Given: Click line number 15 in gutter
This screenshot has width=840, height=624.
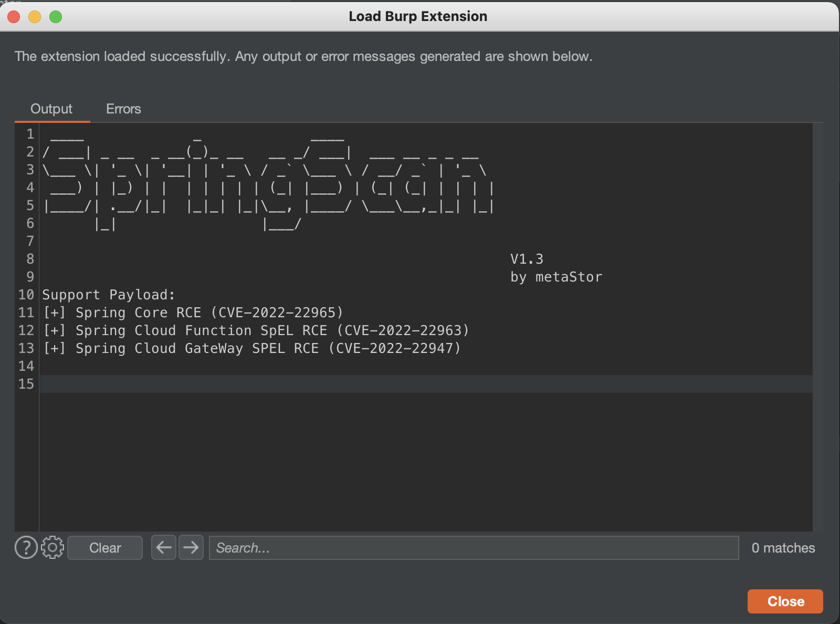Looking at the screenshot, I should 26,384.
